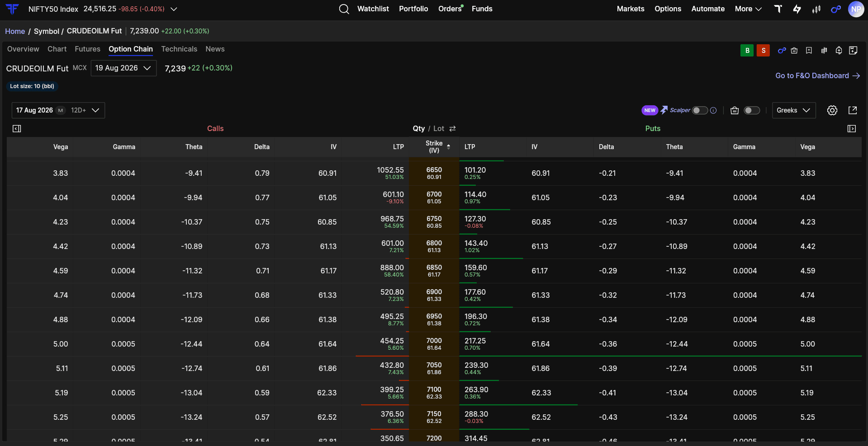
Task: Toggle the basket mode switch
Action: 752,110
